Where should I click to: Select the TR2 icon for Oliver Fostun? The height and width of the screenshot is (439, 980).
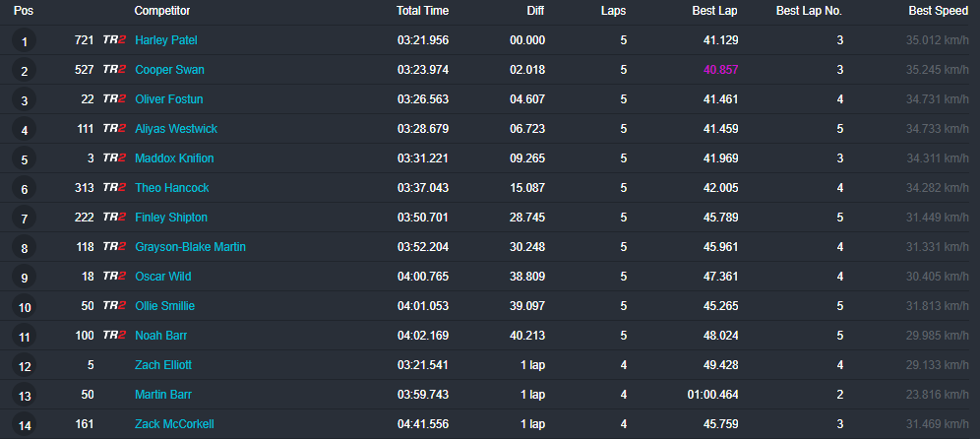114,99
